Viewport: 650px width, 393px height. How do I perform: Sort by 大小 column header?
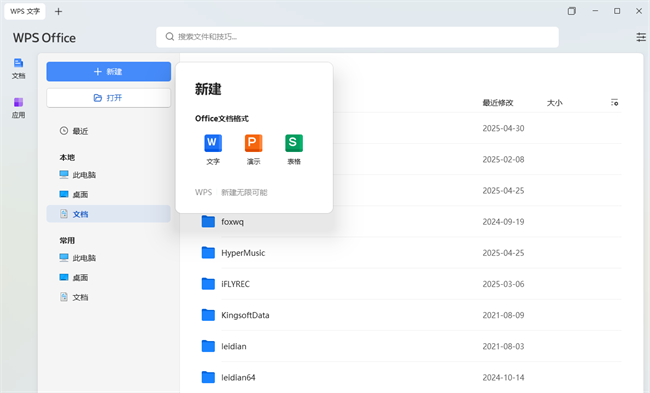[554, 103]
